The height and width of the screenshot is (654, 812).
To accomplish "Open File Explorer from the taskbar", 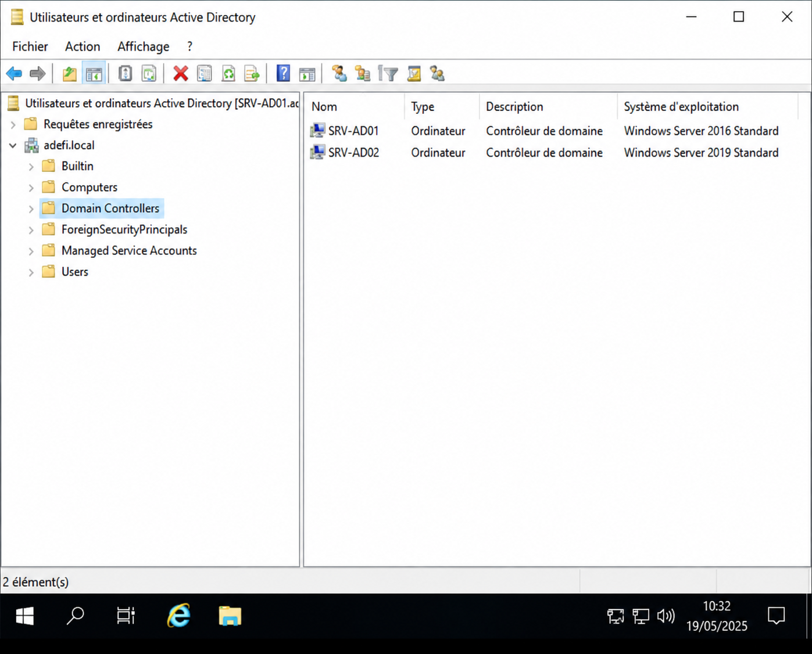I will [x=230, y=616].
